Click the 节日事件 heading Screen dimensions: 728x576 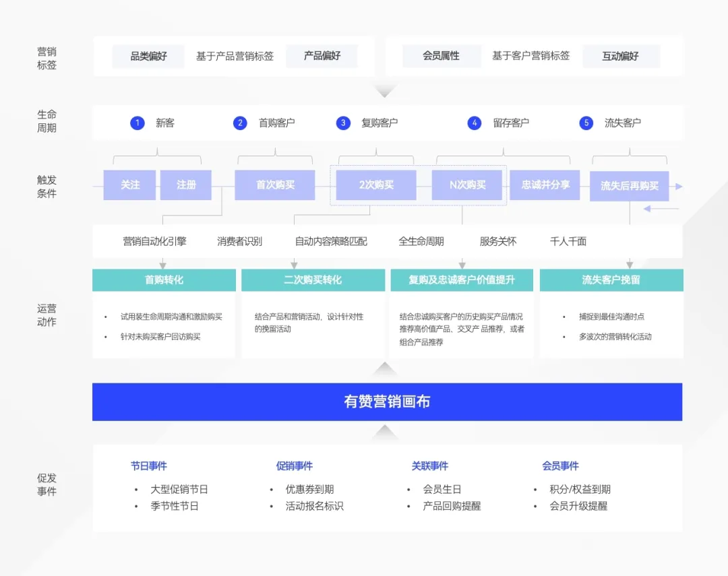point(148,466)
